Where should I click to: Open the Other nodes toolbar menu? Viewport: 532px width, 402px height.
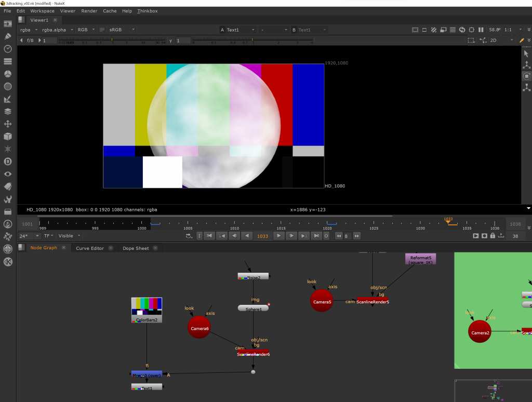[x=8, y=212]
